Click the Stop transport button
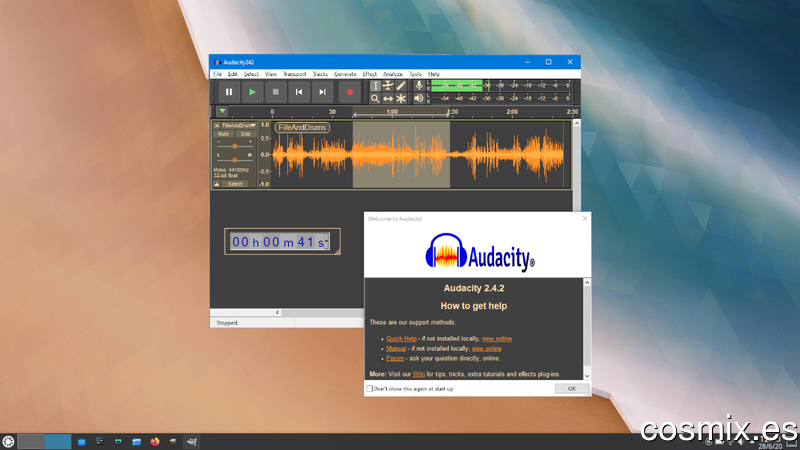The height and width of the screenshot is (450, 800). click(276, 92)
